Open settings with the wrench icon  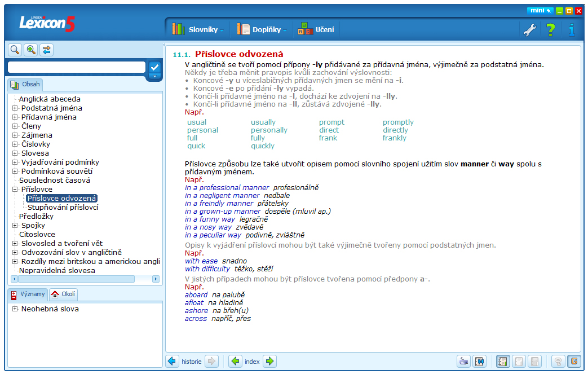coord(529,29)
